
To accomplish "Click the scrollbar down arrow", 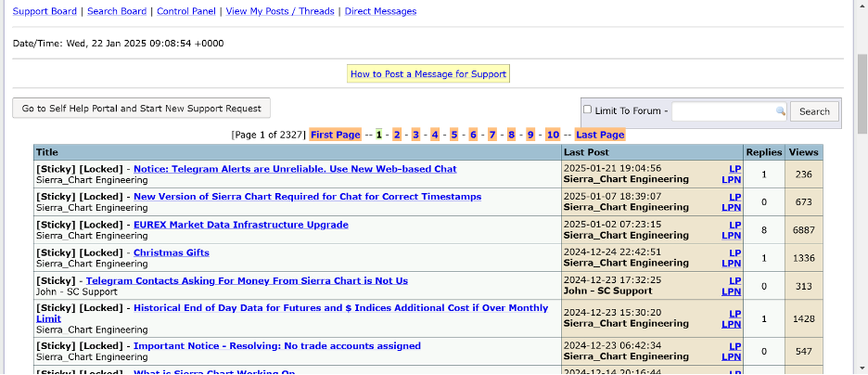I will (x=862, y=369).
